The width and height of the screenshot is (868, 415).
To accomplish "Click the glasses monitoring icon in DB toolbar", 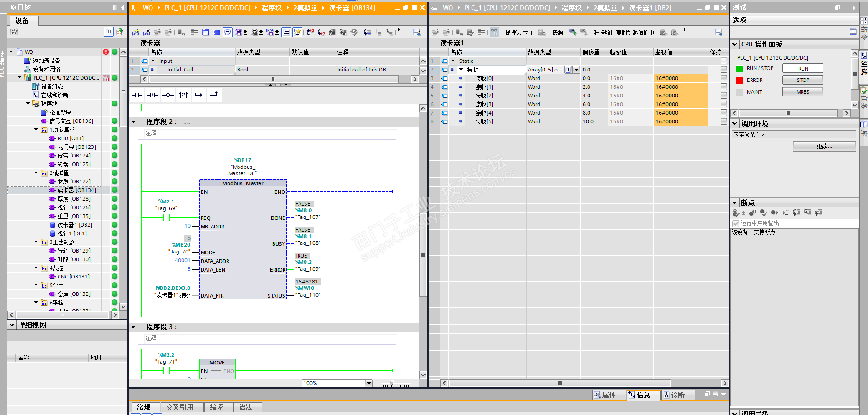I will point(494,32).
